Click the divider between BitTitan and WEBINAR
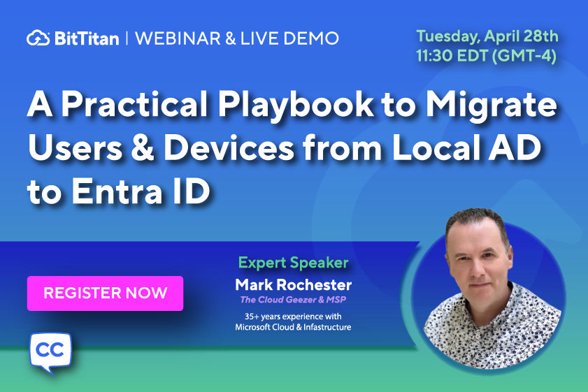Image resolution: width=588 pixels, height=392 pixels. tap(127, 38)
